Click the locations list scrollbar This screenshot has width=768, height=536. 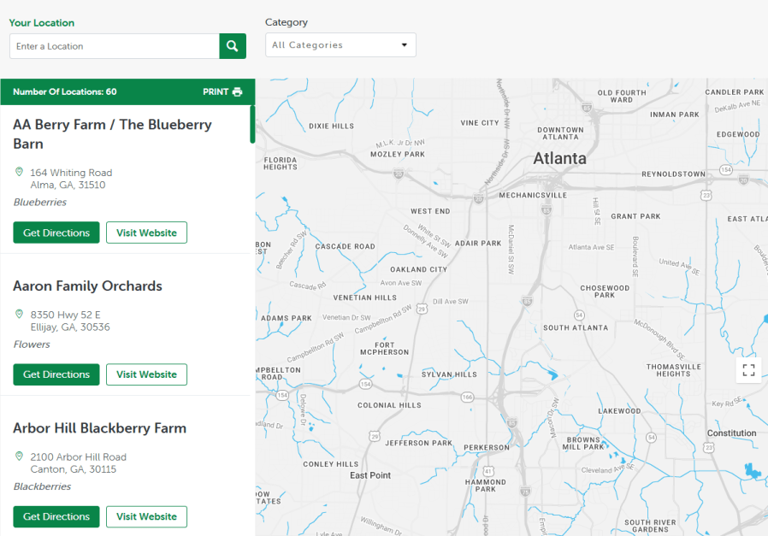point(252,125)
